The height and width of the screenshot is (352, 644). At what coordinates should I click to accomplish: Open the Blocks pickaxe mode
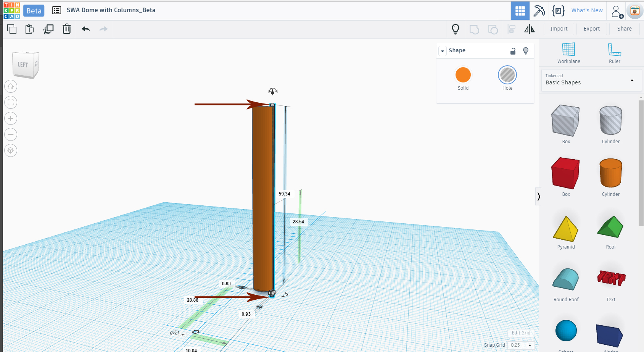click(x=539, y=11)
